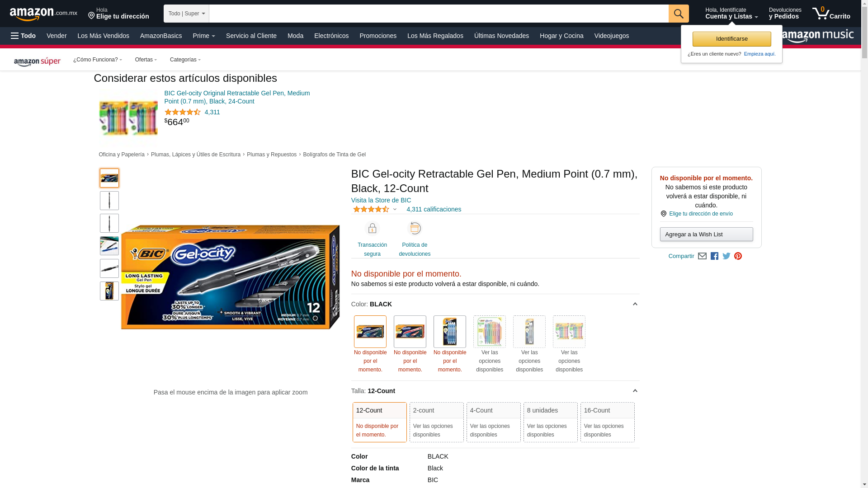Click into the search input field
The width and height of the screenshot is (868, 488).
(x=439, y=14)
